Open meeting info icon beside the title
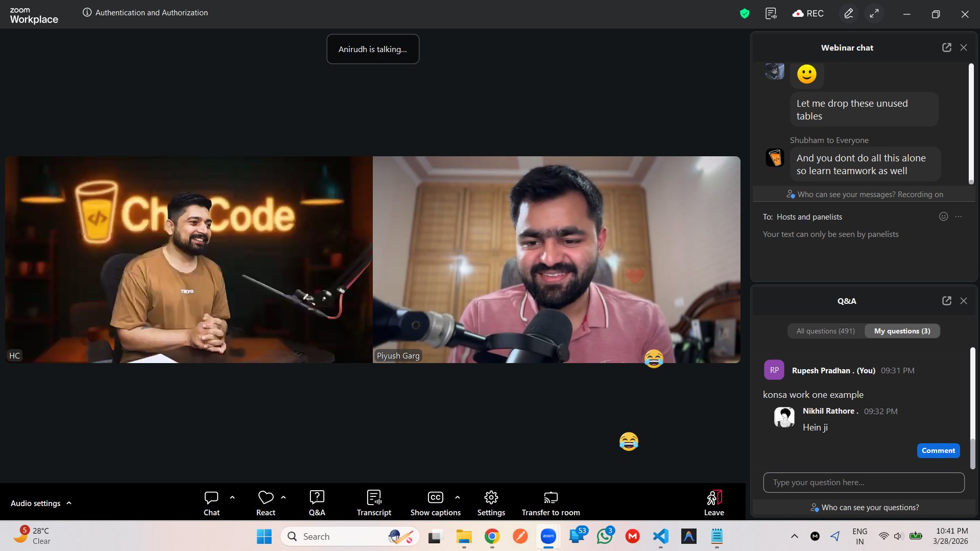Screen dimensions: 980x551 (x=87, y=12)
